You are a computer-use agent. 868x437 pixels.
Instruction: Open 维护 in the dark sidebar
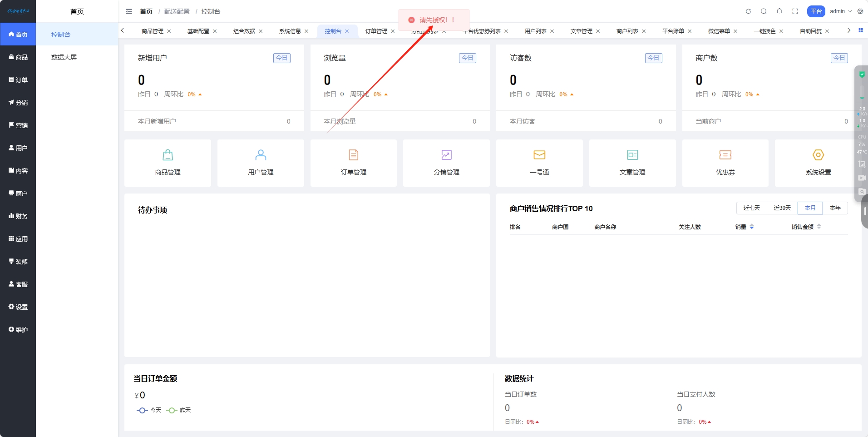click(x=18, y=330)
